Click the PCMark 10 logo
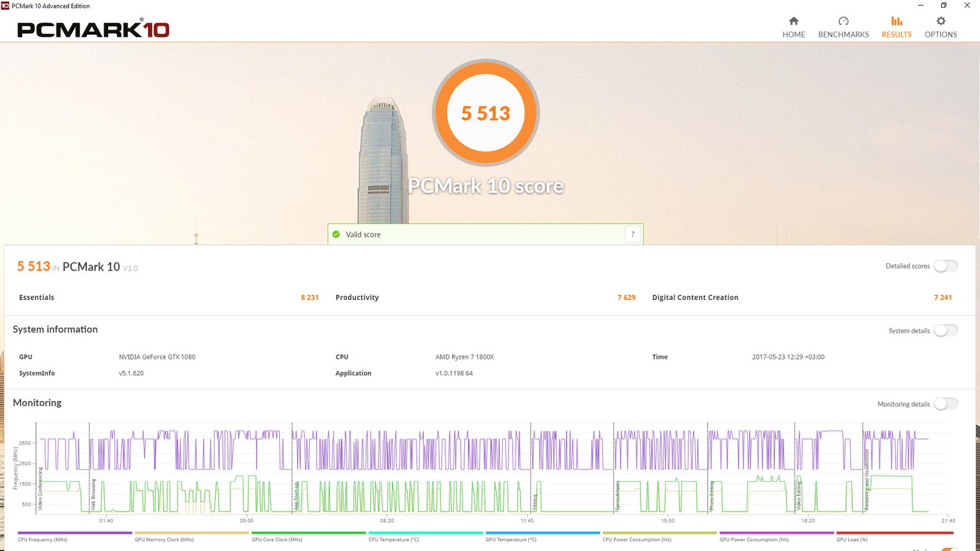Image resolution: width=980 pixels, height=551 pixels. (x=93, y=29)
